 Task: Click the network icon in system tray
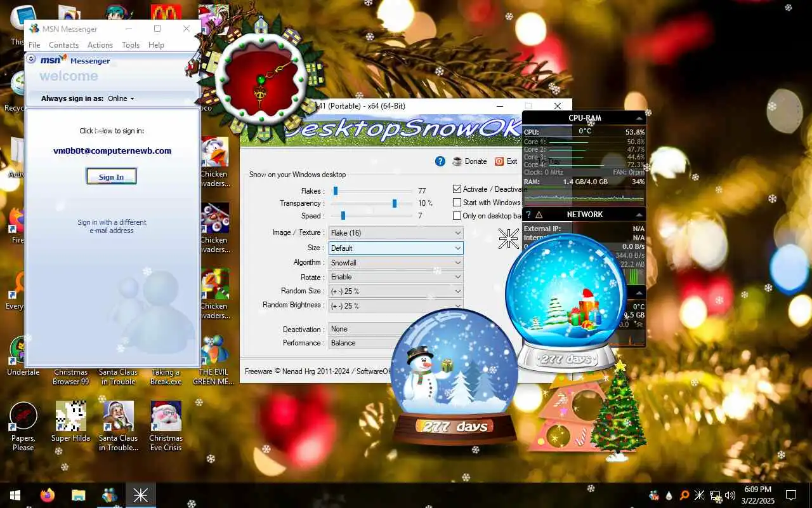tap(715, 495)
